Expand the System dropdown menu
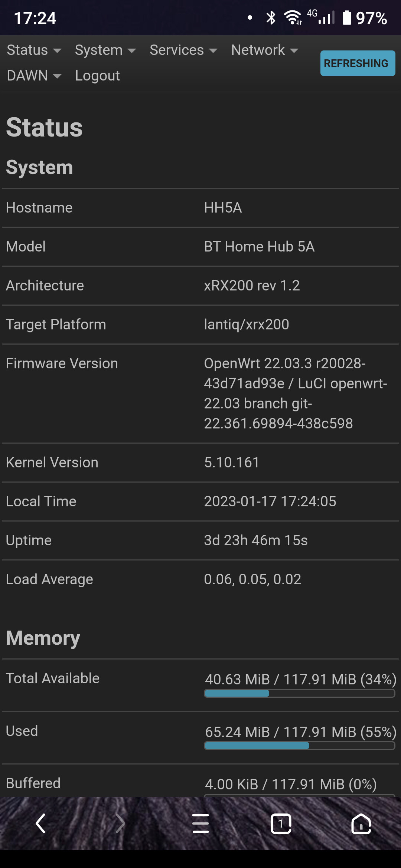Screen dimensions: 401x868 (105, 50)
